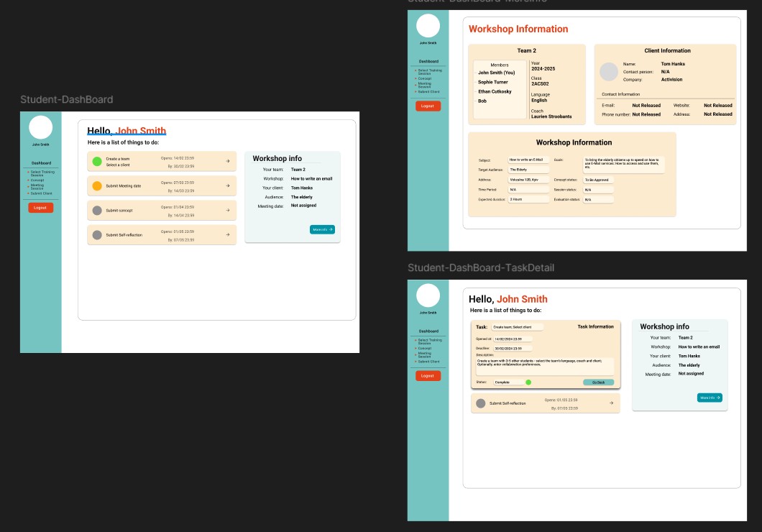Screen dimensions: 762x532
Task: Click grey status dot on Submit concept
Action: click(x=97, y=211)
